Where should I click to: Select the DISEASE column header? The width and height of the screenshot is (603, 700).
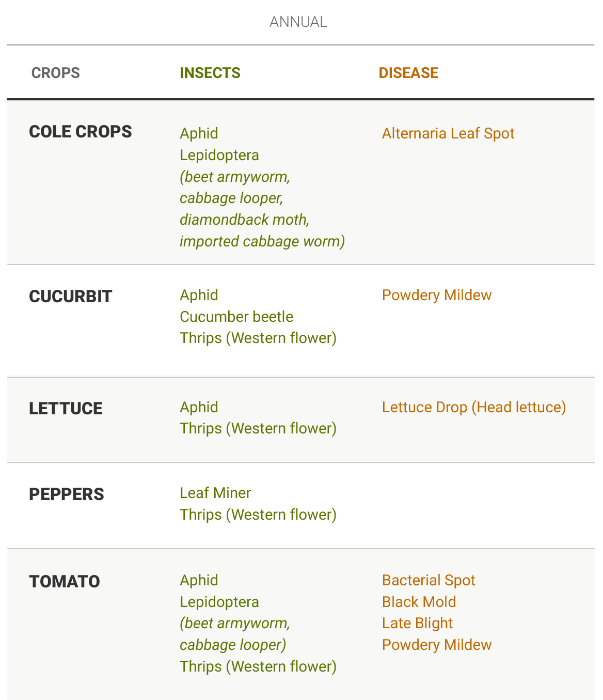click(408, 73)
